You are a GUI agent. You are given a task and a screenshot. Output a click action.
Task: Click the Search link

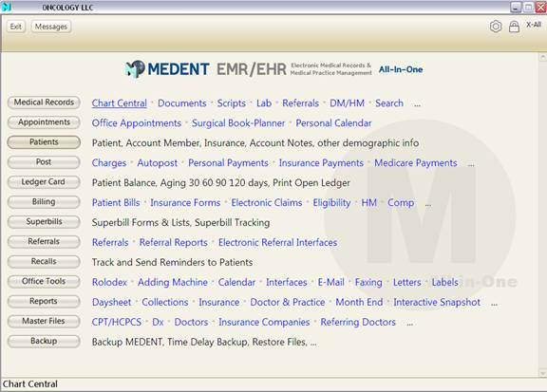389,103
